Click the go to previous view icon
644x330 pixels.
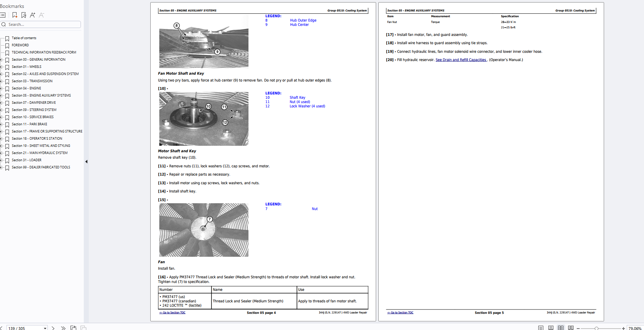click(73, 328)
